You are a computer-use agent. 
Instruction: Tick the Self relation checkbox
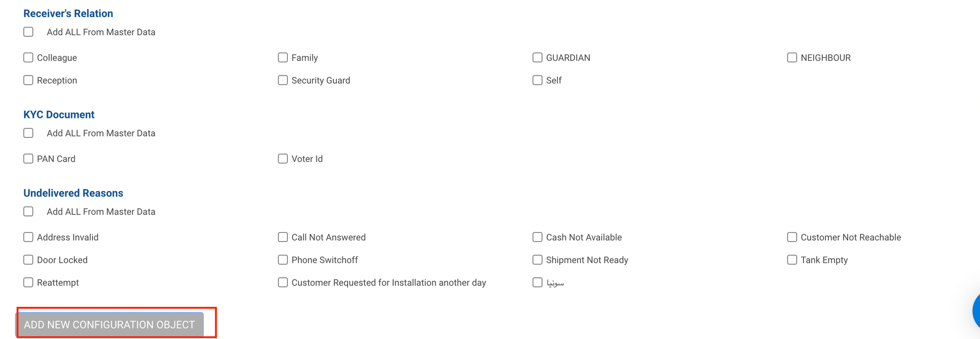pos(537,80)
